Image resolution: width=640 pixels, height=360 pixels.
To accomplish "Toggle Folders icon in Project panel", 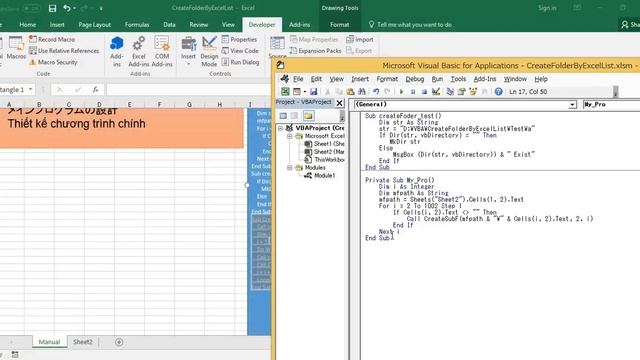I will pos(308,116).
